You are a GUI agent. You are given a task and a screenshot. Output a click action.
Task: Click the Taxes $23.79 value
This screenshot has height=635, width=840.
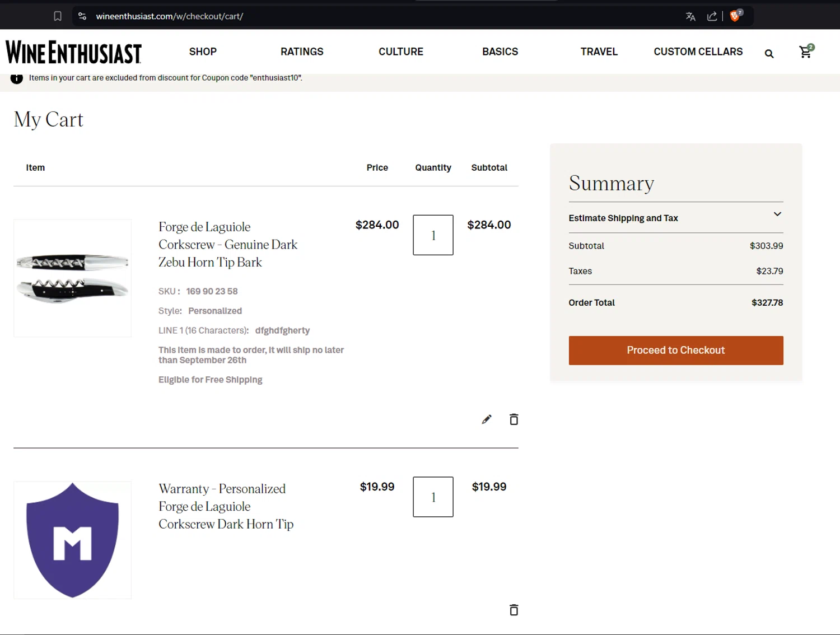pos(769,271)
